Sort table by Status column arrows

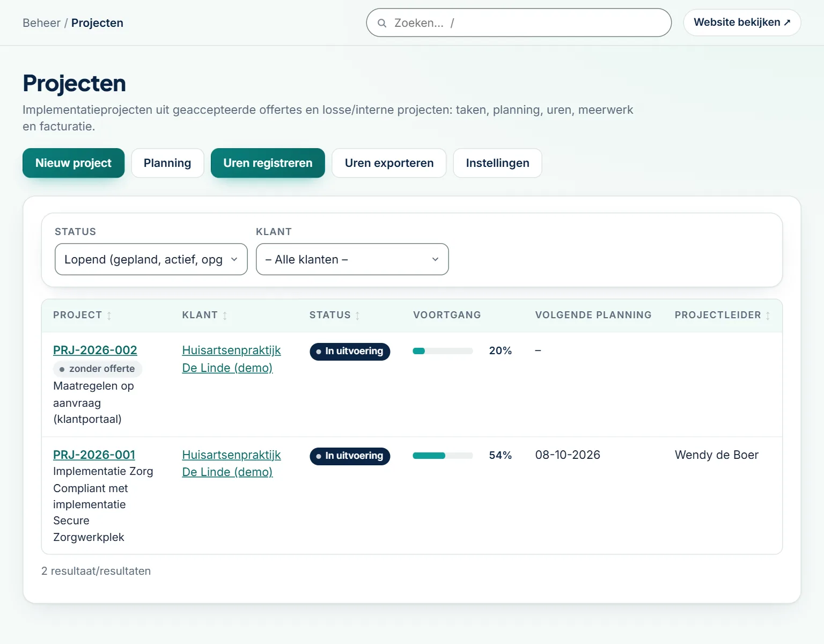point(357,316)
